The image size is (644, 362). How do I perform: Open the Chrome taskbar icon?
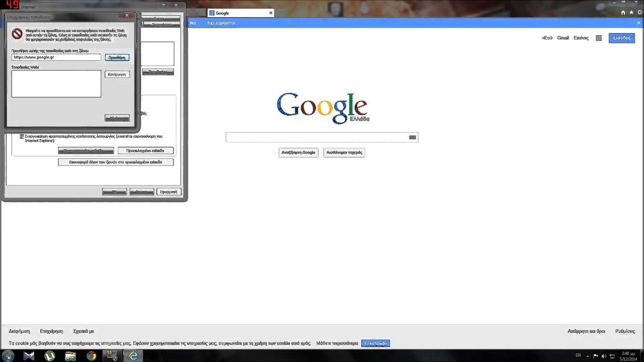point(91,356)
